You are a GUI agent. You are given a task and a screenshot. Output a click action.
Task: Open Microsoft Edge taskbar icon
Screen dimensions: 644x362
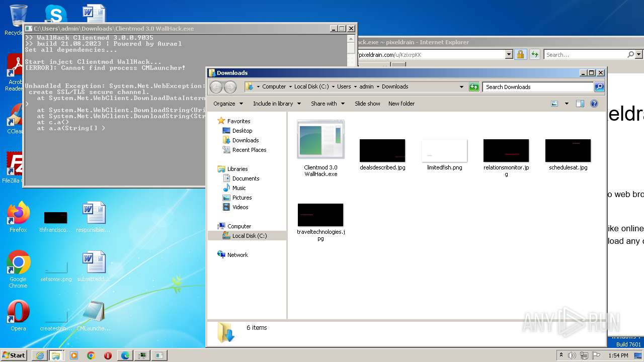[x=125, y=355]
